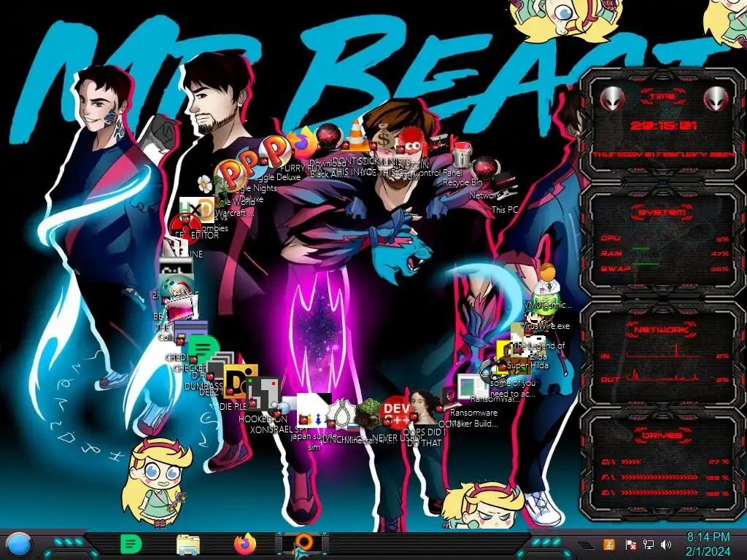747x560 pixels.
Task: Launch Firefox from the taskbar
Action: [x=245, y=544]
